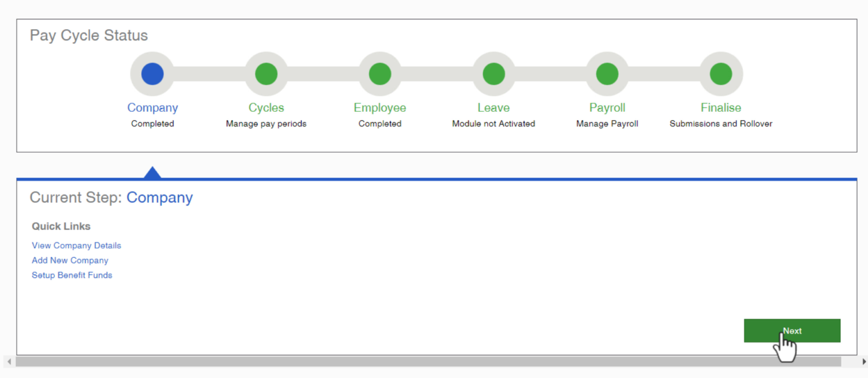Click the blue active step marker
The width and height of the screenshot is (868, 378).
[152, 73]
